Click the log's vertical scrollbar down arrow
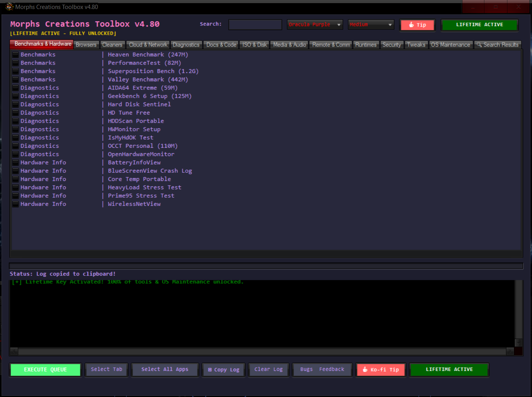Screen dimensions: 532x397 [518, 343]
